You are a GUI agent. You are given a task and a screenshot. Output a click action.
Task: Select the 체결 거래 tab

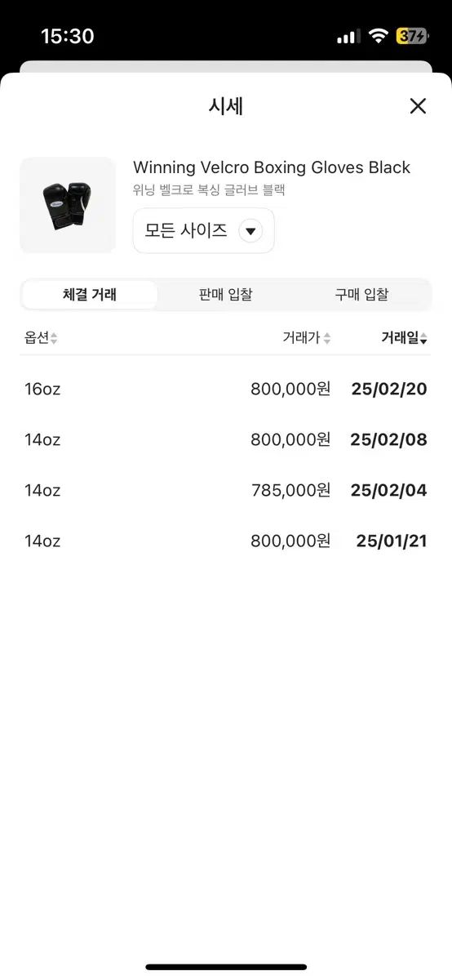tap(90, 295)
